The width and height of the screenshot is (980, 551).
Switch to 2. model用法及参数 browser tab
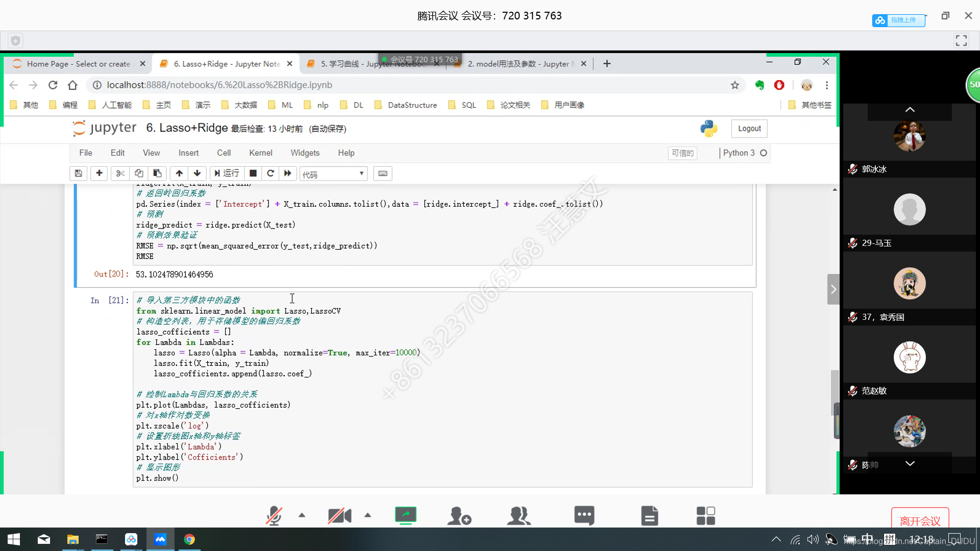pos(521,64)
